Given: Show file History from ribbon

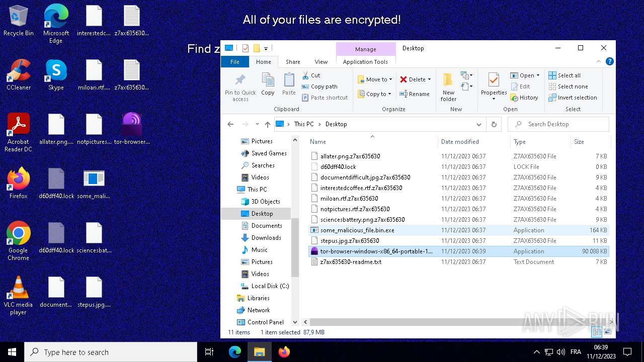Looking at the screenshot, I should (524, 98).
